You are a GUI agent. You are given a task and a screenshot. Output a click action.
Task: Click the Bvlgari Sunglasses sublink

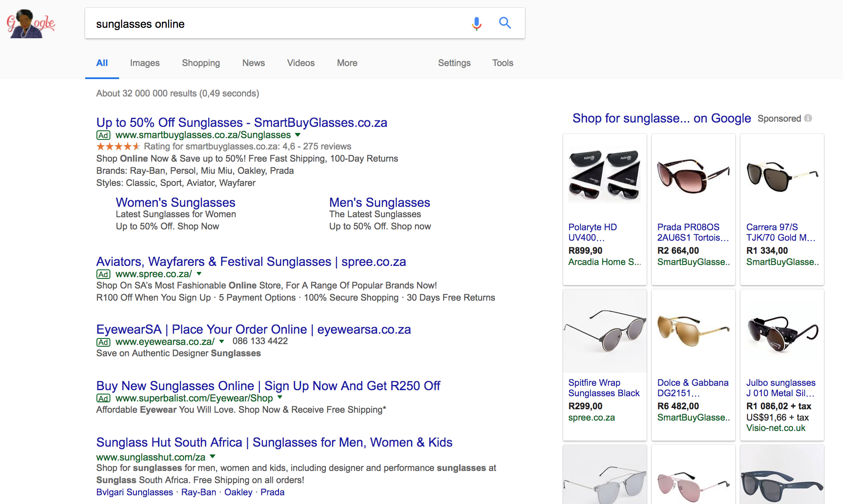point(135,492)
